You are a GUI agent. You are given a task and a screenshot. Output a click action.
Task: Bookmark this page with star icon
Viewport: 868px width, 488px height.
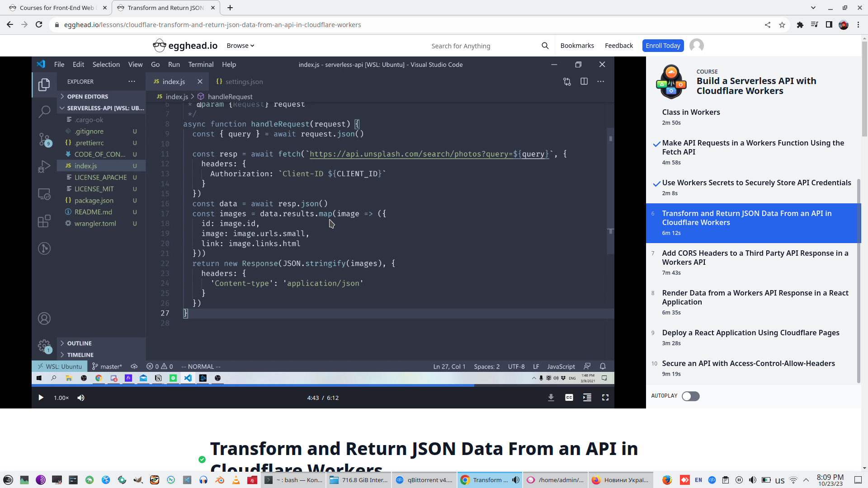[782, 25]
